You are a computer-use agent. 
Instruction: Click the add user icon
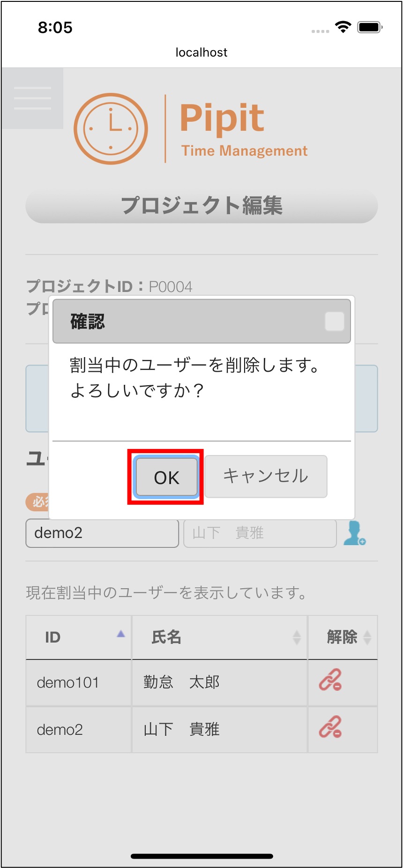pyautogui.click(x=354, y=533)
